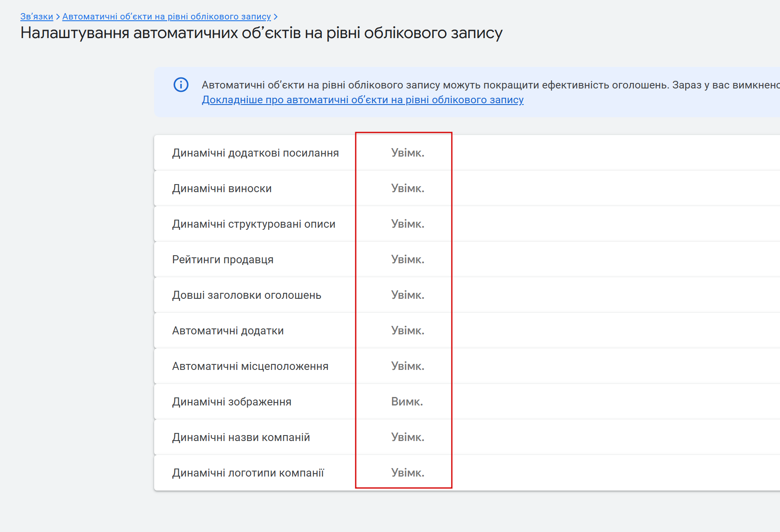Open Докладніше про автоматичні об'єкти link

click(362, 100)
